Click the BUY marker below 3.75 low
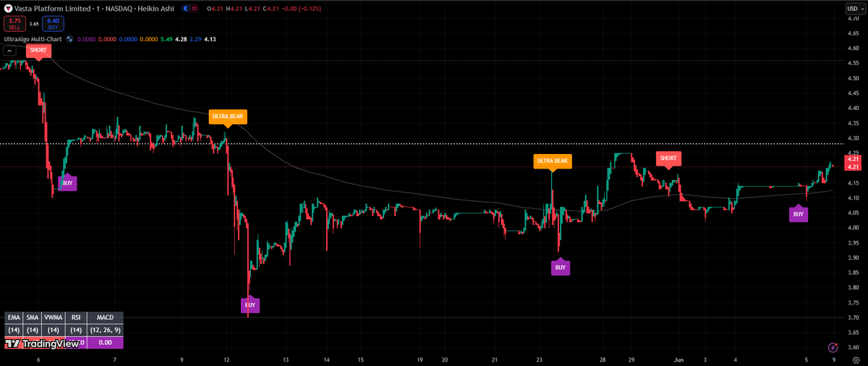The width and height of the screenshot is (868, 366). click(x=249, y=305)
